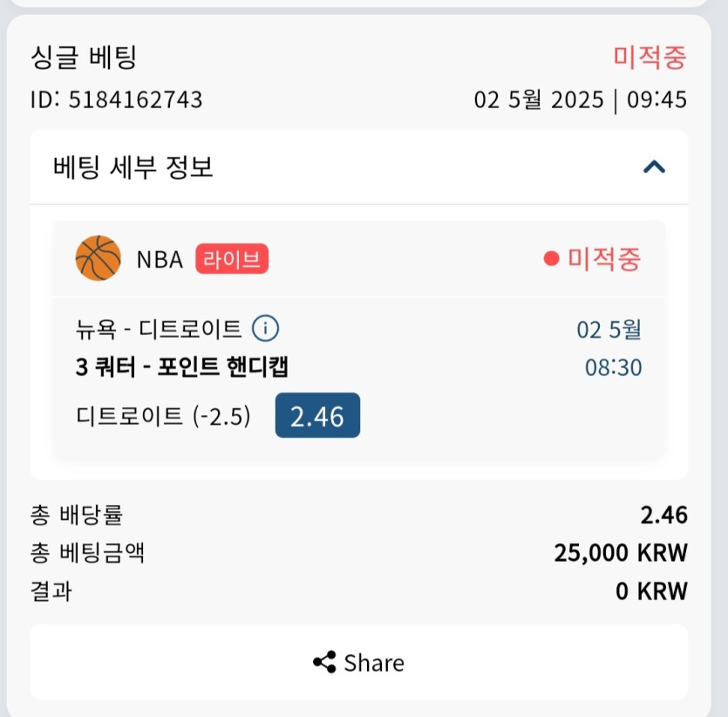
Task: Select bet ID 5184162743 text
Action: (117, 99)
